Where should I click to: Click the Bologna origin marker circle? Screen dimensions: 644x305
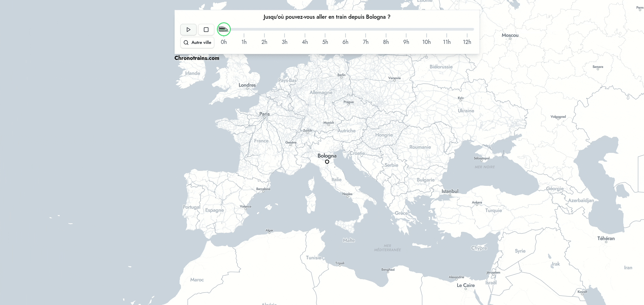[x=327, y=162]
